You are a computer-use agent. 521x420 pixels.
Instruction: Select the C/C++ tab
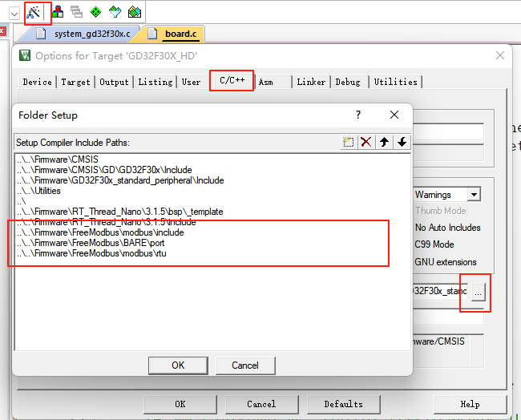coord(232,80)
